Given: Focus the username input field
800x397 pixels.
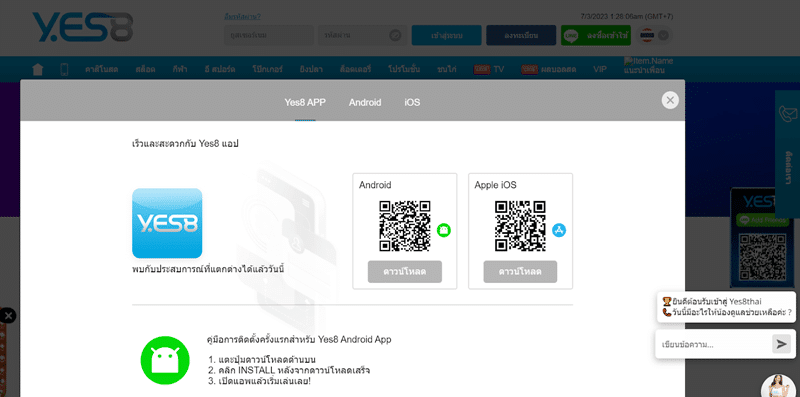Looking at the screenshot, I should (x=269, y=35).
